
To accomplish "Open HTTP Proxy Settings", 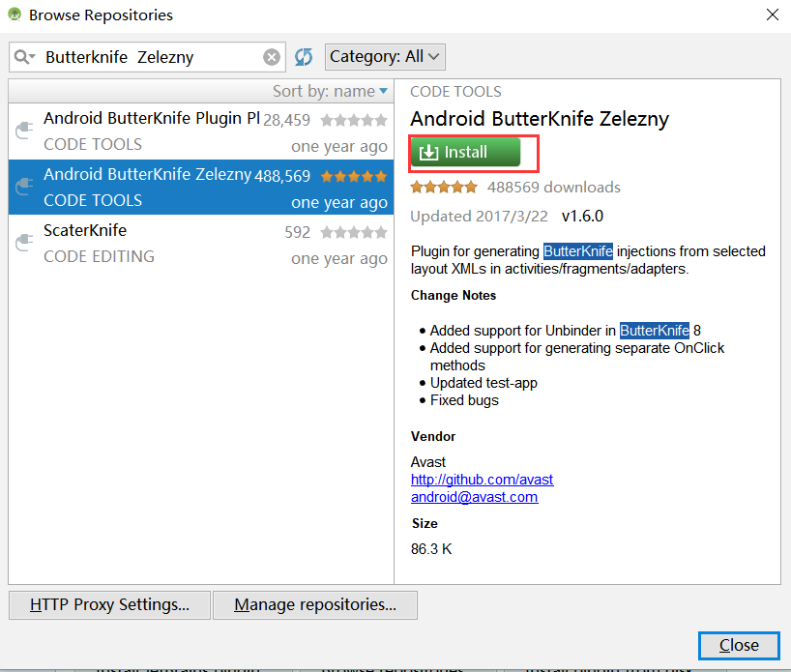I will tap(109, 605).
